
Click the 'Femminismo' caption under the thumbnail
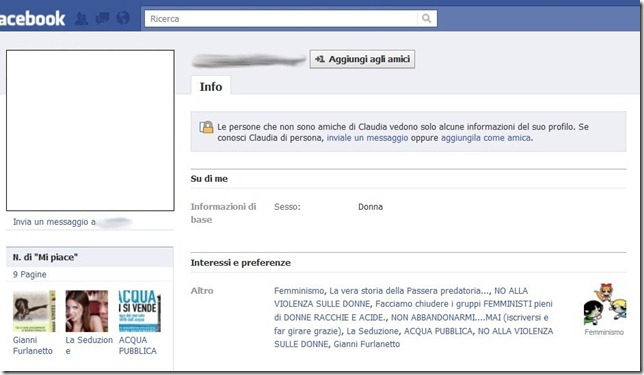(x=604, y=332)
